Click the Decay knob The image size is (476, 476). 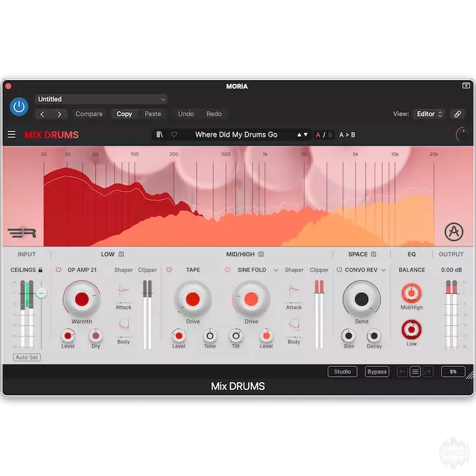pos(374,336)
